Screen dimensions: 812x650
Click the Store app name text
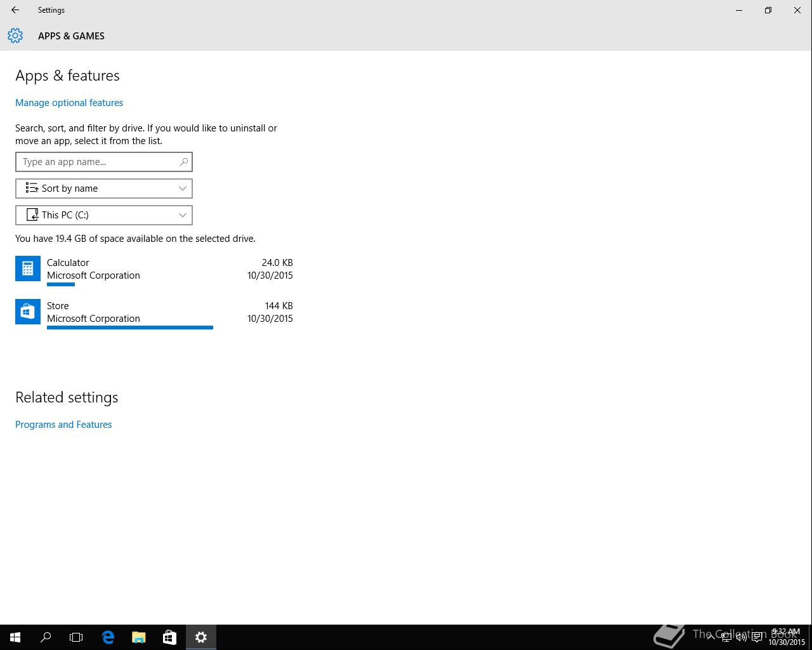point(58,306)
